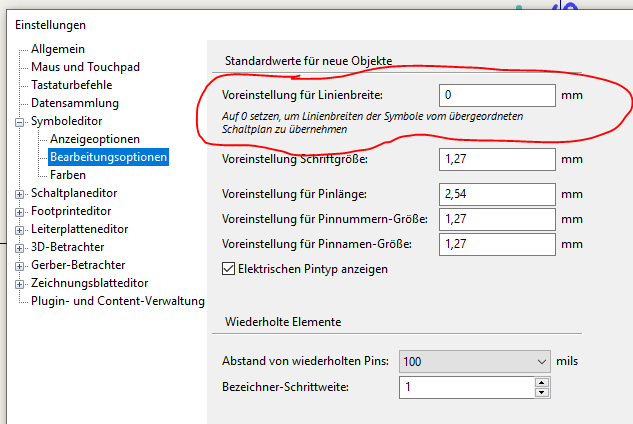Select the Schaltplaneditor tree item
Screen dimensions: 633x424
click(74, 193)
